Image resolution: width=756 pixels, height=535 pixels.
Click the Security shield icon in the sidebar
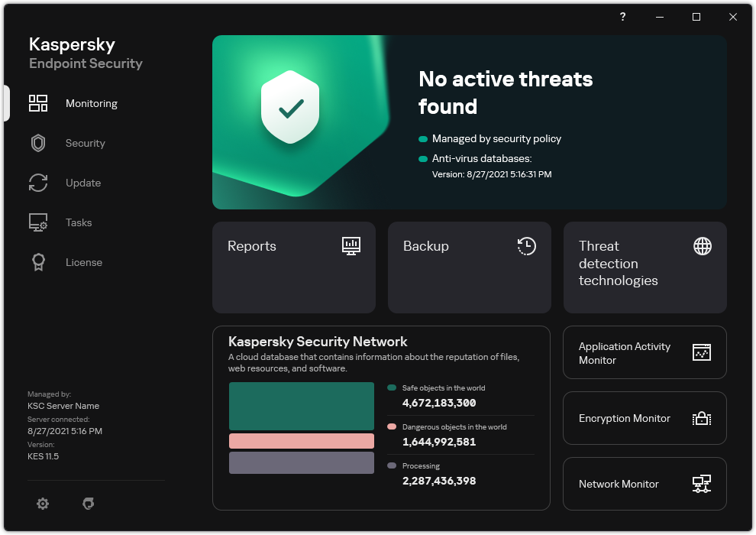pyautogui.click(x=38, y=143)
